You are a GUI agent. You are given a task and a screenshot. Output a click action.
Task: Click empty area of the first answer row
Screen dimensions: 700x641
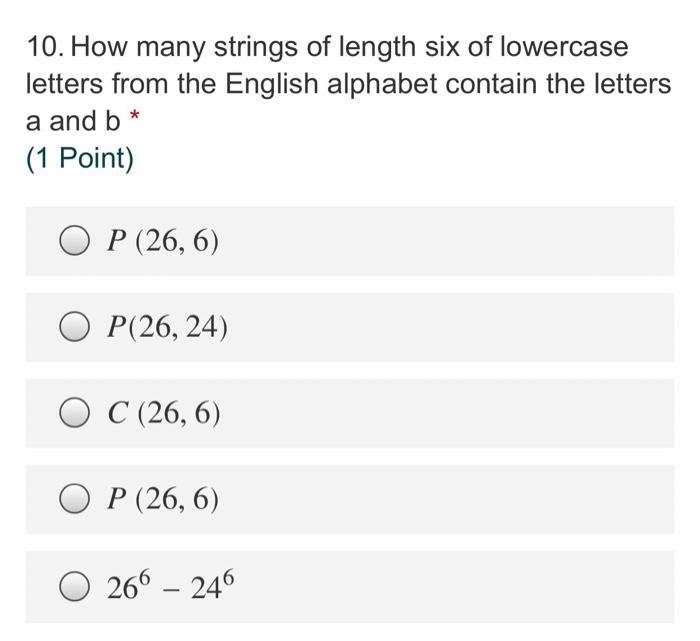coord(446,241)
